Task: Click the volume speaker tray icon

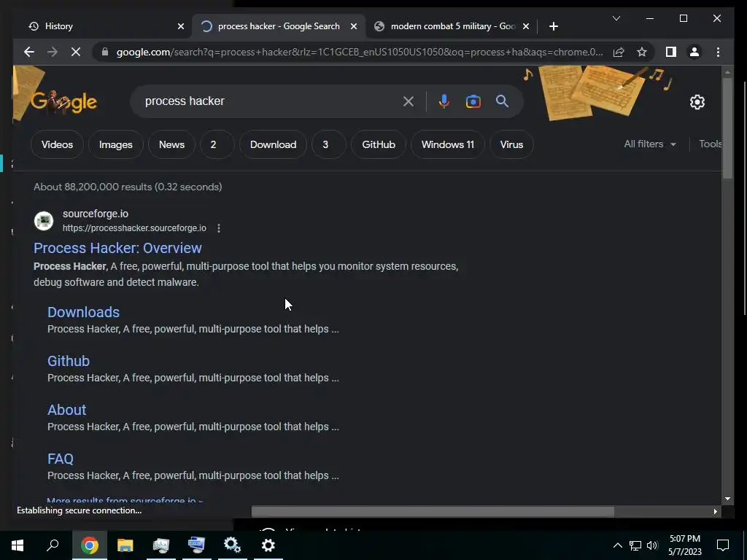Action: (x=652, y=545)
